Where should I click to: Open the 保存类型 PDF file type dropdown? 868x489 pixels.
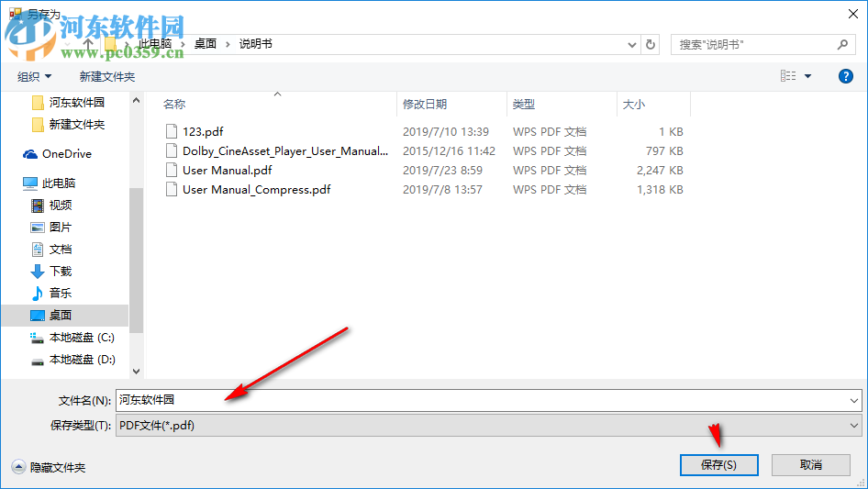(488, 426)
